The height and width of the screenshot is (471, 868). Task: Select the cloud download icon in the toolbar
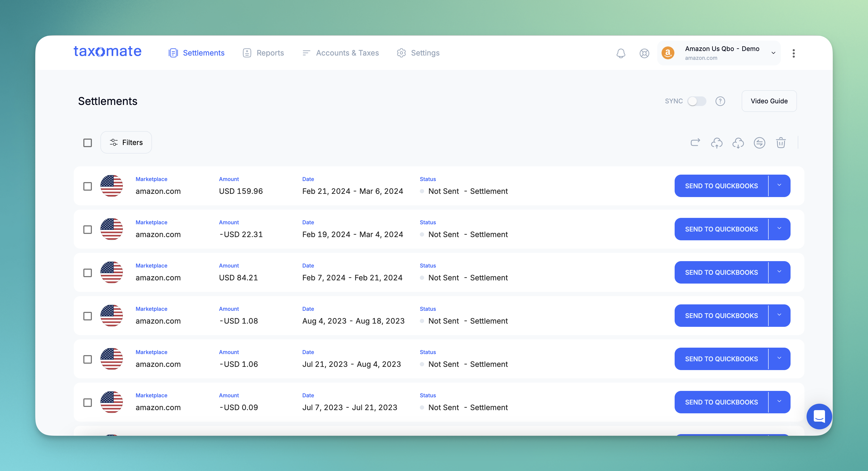tap(738, 143)
